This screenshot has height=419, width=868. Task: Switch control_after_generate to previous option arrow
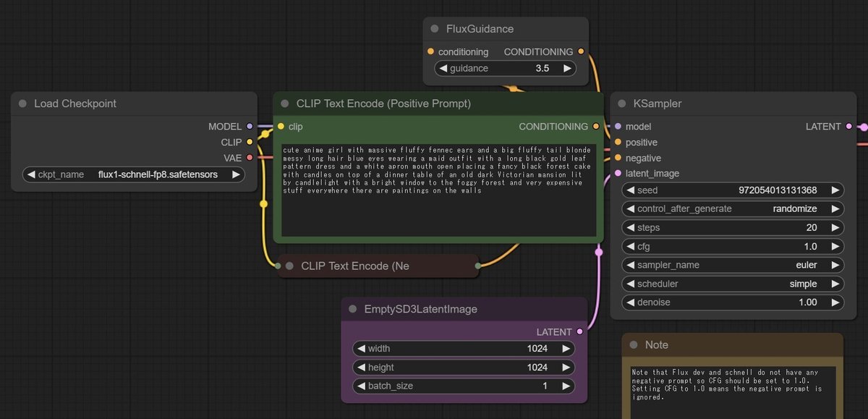point(630,208)
